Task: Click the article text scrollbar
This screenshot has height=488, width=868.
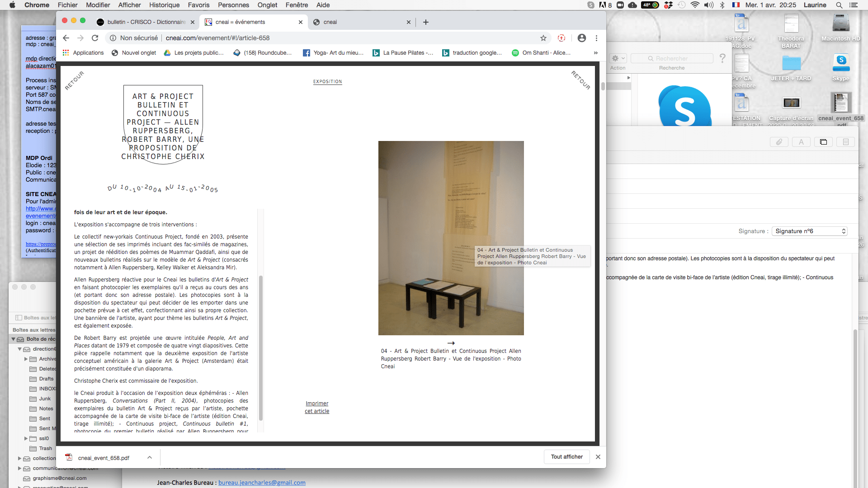Action: click(261, 348)
